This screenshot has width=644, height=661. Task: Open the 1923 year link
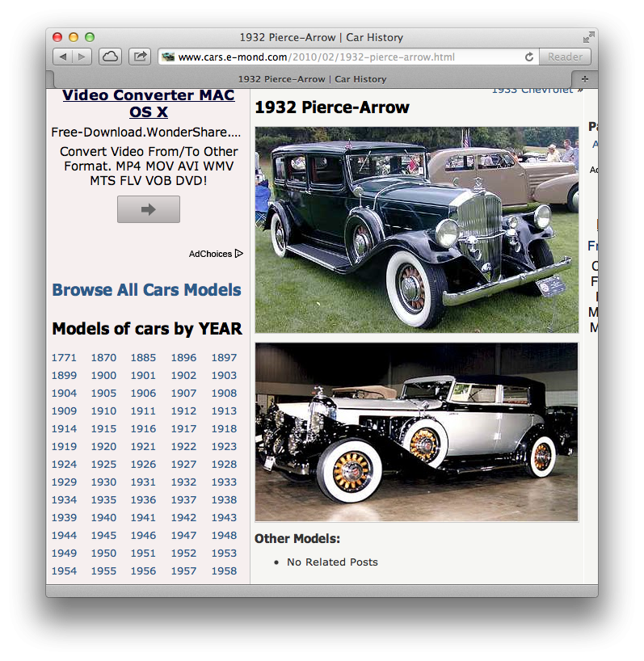[x=224, y=446]
